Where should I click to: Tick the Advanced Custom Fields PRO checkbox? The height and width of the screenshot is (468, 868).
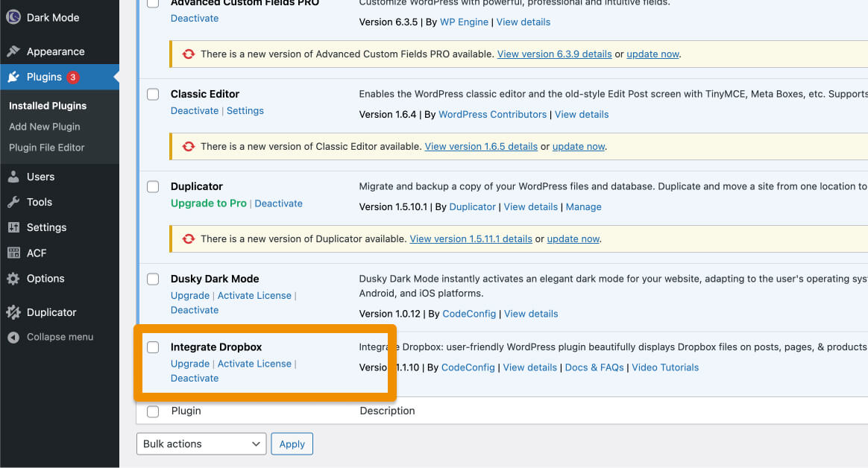coord(153,3)
